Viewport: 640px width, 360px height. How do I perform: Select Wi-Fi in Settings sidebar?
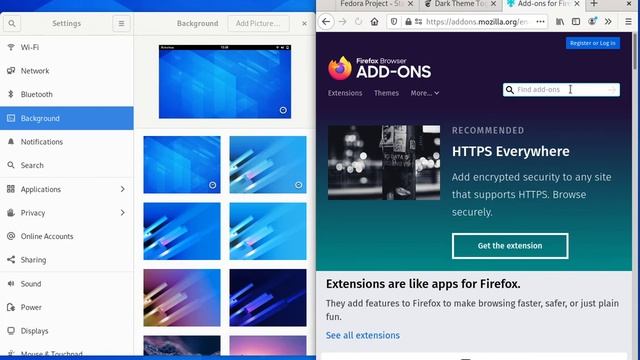pos(67,47)
